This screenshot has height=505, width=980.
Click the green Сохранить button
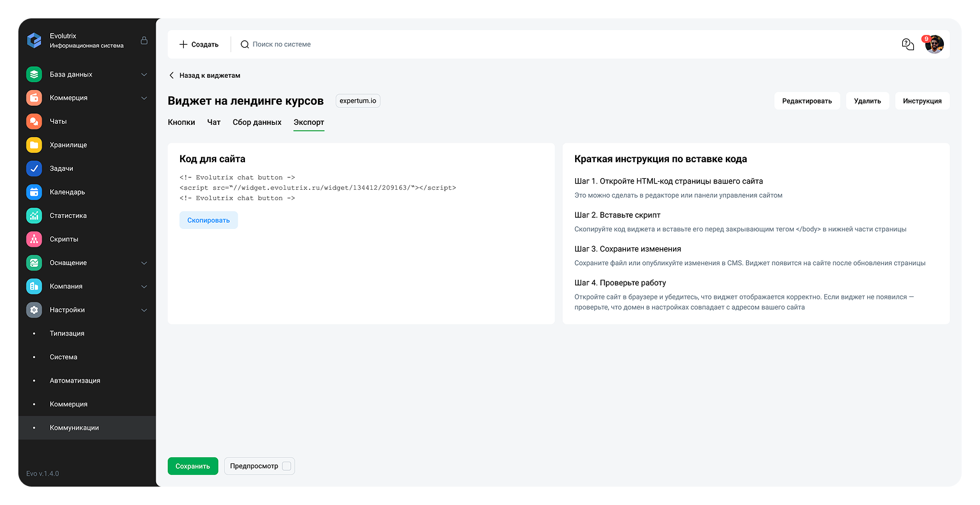click(x=193, y=466)
